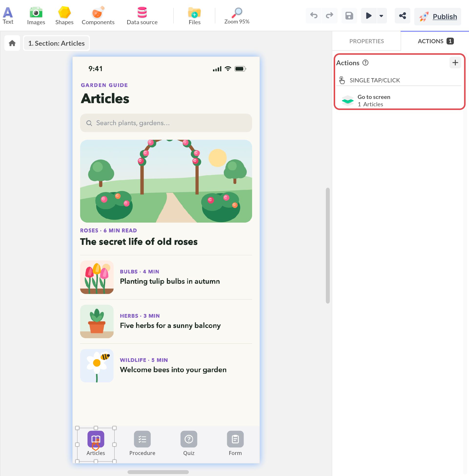Select the tulip bulbs thumbnail
This screenshot has height=476, width=469.
(96, 277)
